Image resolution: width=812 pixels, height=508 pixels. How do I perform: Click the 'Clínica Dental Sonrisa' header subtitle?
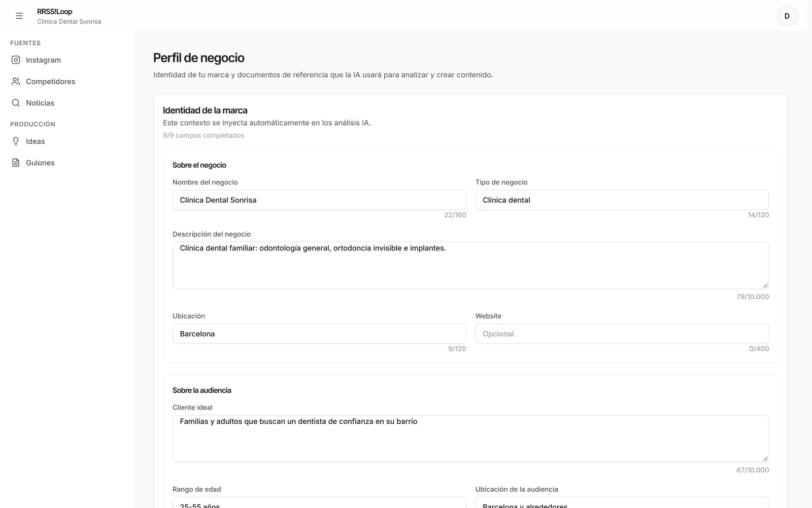[x=69, y=21]
